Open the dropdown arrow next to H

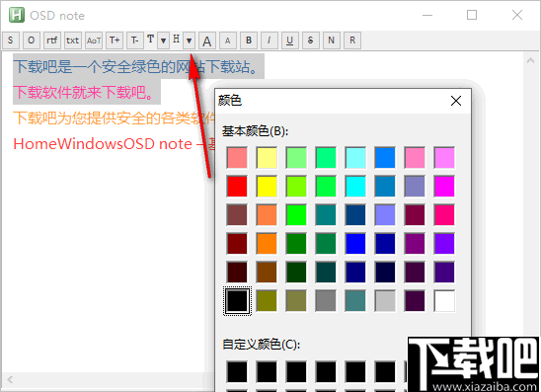pos(190,40)
